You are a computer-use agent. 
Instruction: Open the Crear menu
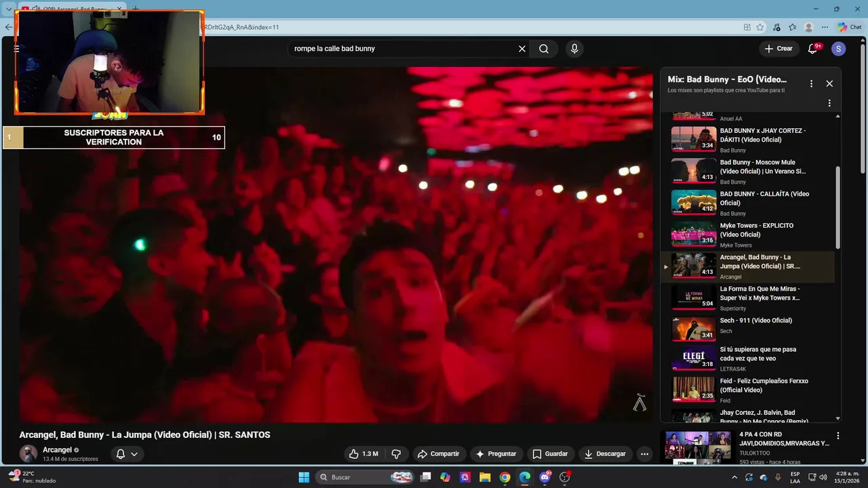click(x=778, y=49)
